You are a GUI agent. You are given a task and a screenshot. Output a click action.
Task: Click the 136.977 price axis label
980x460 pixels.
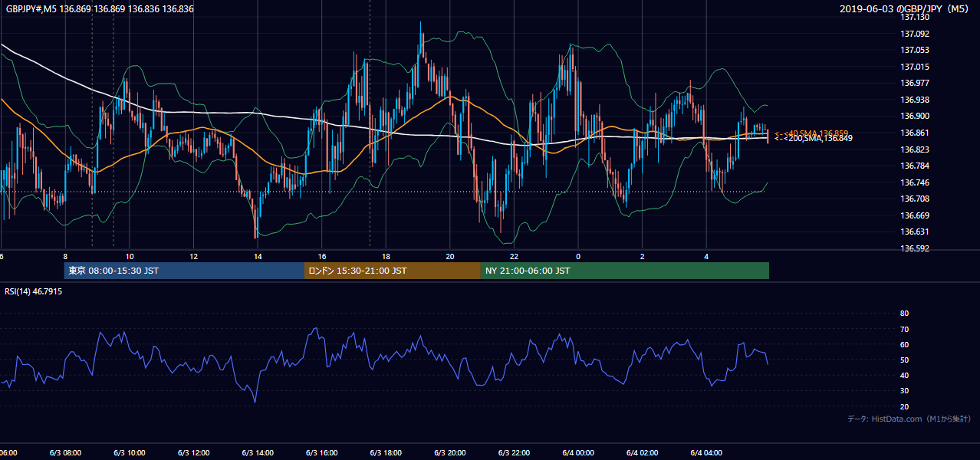click(914, 83)
